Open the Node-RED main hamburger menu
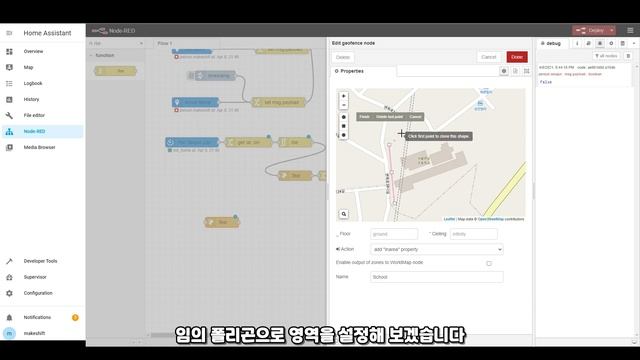 [630, 31]
